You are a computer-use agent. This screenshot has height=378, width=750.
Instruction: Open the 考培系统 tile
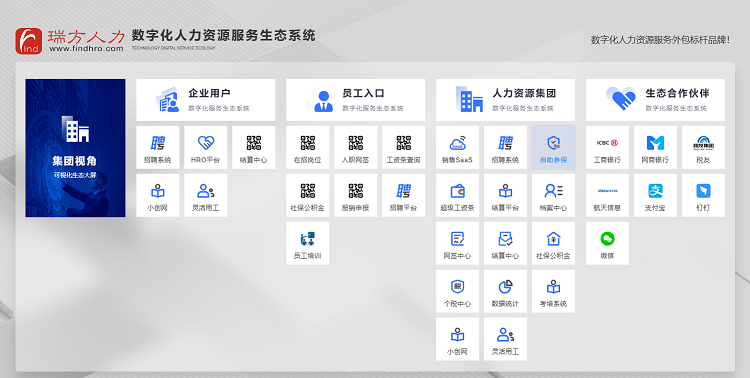click(x=553, y=291)
